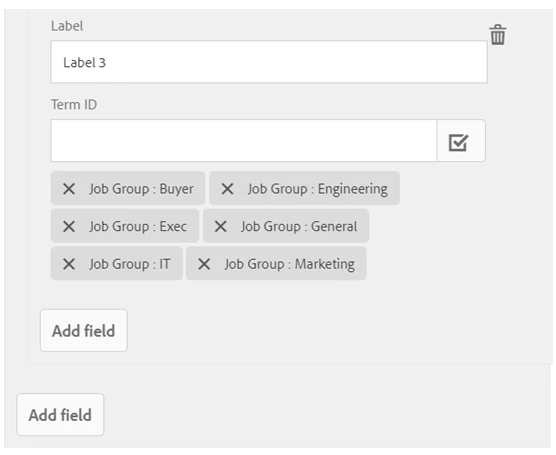Focus the empty Term ID input box
The width and height of the screenshot is (556, 455).
tap(244, 141)
